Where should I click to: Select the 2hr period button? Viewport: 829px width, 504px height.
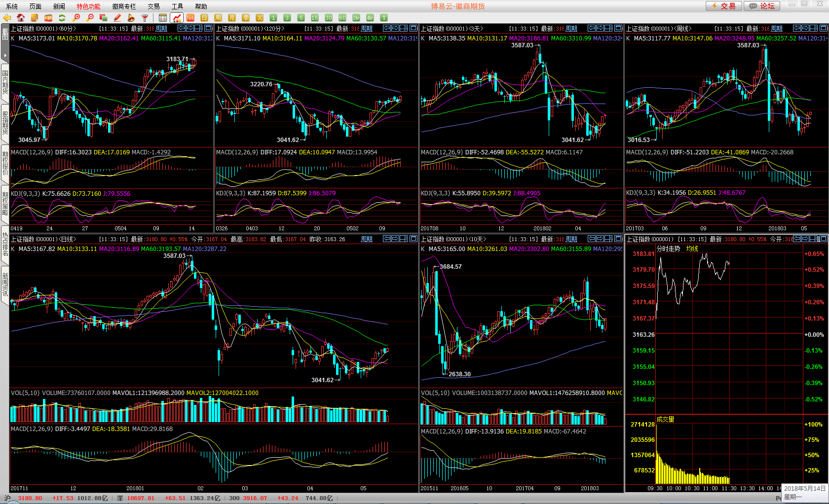tap(356, 18)
